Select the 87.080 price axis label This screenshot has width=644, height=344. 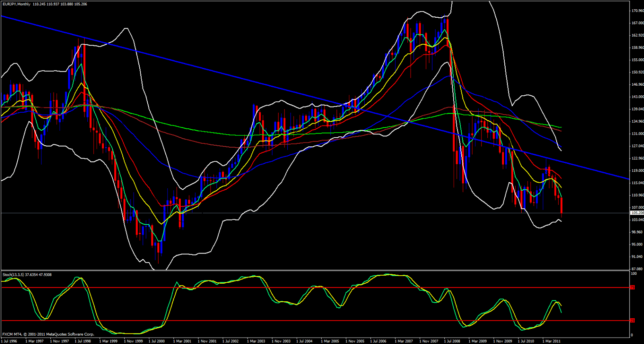pyautogui.click(x=638, y=269)
